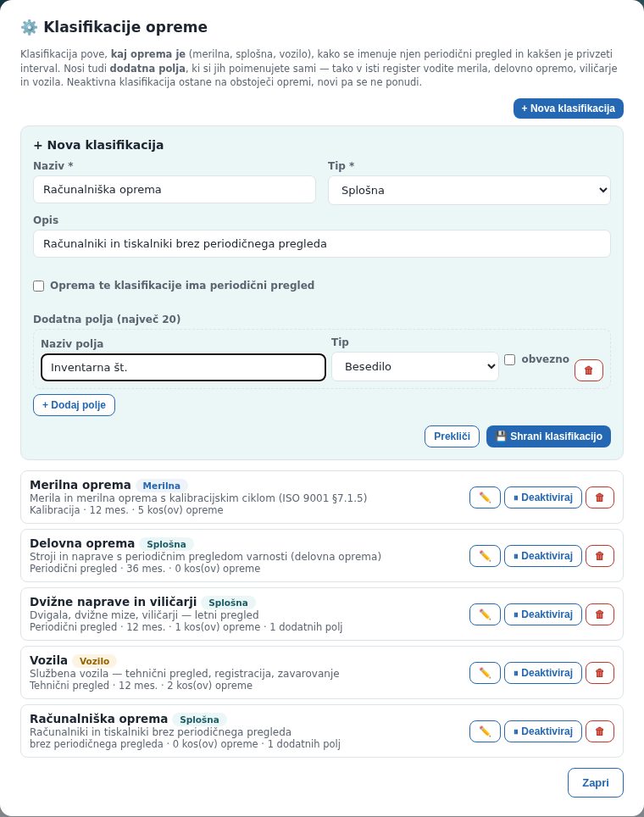Delete the Dvižne naprave in viličarji row
The width and height of the screenshot is (644, 817).
point(600,614)
